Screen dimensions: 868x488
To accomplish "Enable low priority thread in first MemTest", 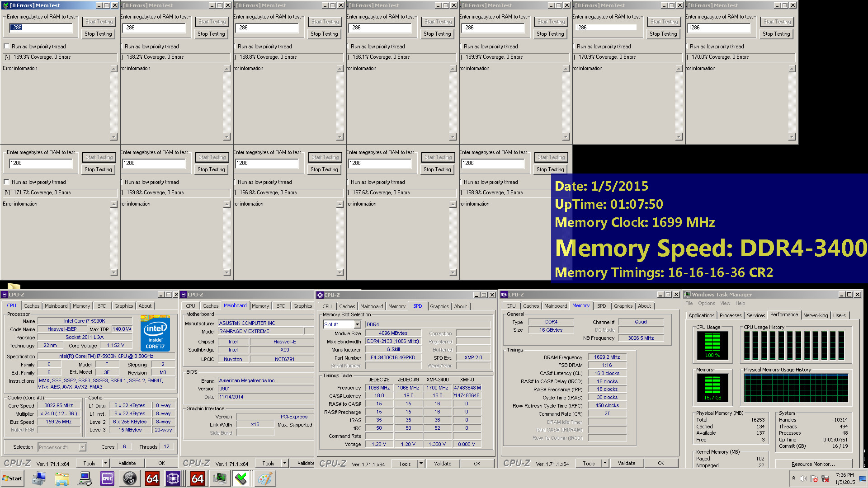I will (7, 47).
